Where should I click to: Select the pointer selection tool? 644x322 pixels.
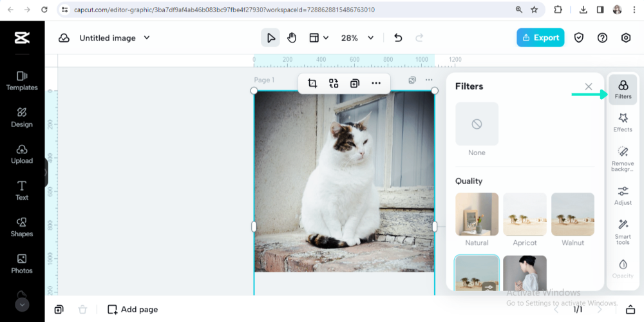click(x=270, y=38)
